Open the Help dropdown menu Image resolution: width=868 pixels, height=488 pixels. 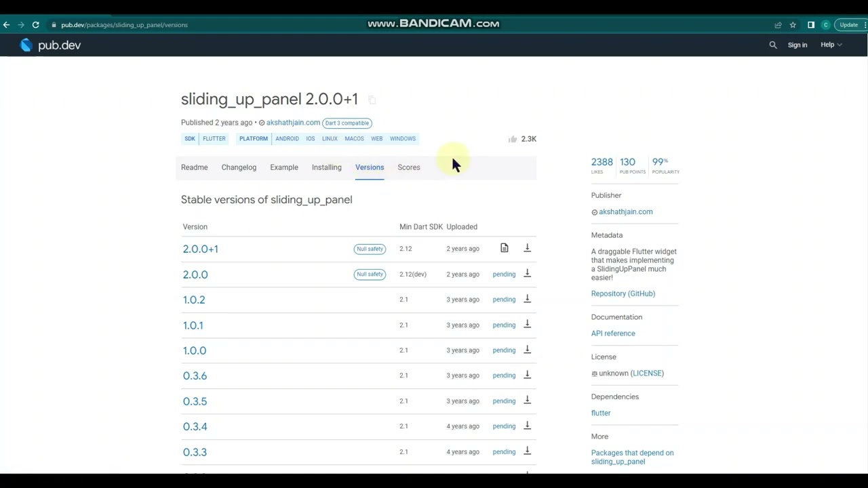click(x=831, y=45)
